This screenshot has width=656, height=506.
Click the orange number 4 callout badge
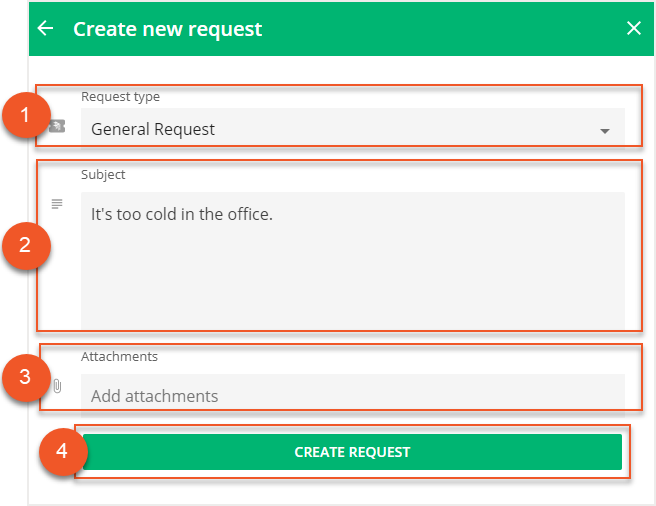pyautogui.click(x=62, y=452)
